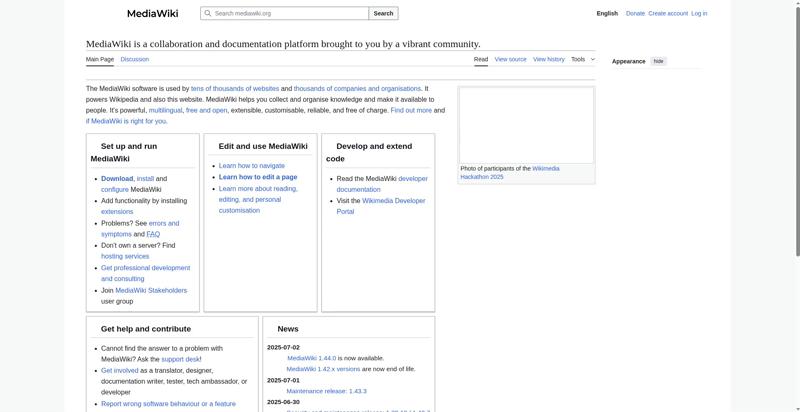Select the View source tab
The height and width of the screenshot is (412, 800).
coord(510,60)
